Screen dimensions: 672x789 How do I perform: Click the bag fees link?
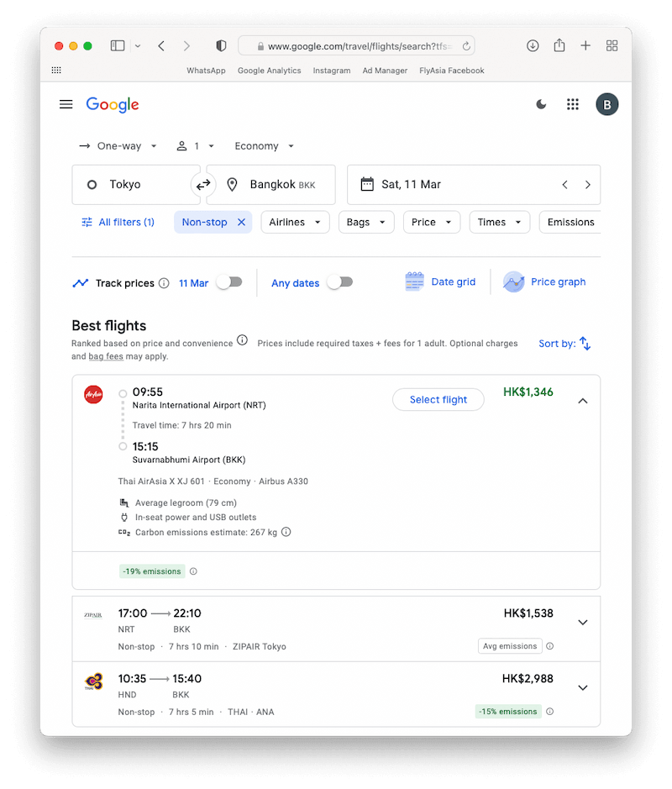(106, 356)
